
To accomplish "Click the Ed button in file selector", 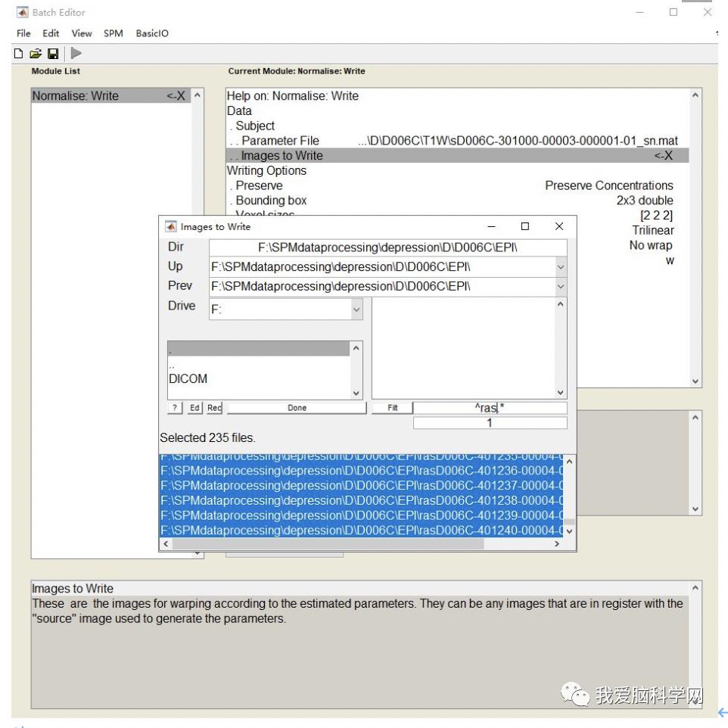I will pos(194,408).
